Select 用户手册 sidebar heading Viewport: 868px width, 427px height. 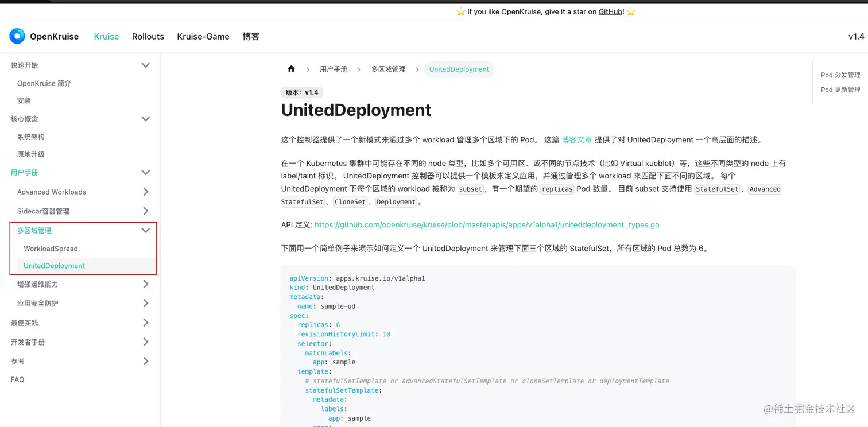tap(25, 172)
